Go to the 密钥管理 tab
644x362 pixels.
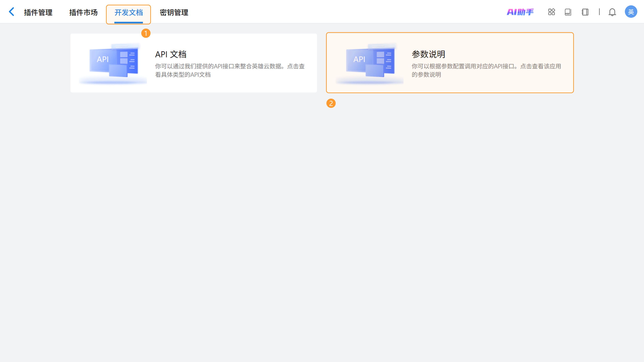tap(174, 12)
